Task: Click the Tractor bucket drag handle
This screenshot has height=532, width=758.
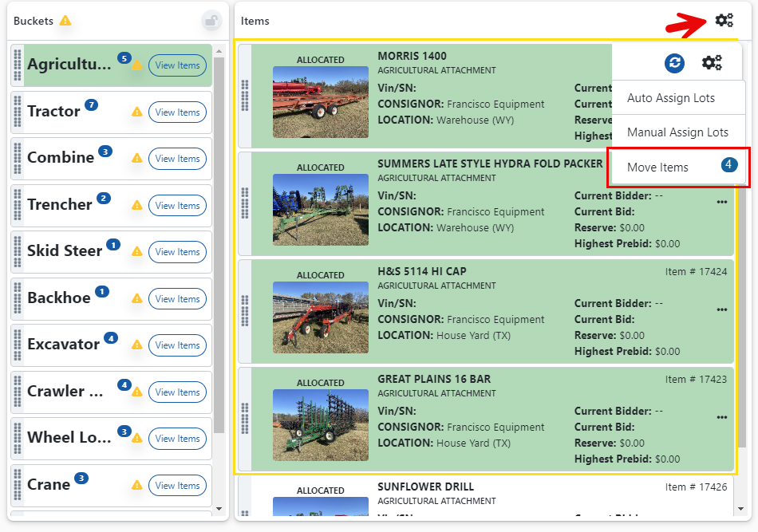Action: click(18, 112)
